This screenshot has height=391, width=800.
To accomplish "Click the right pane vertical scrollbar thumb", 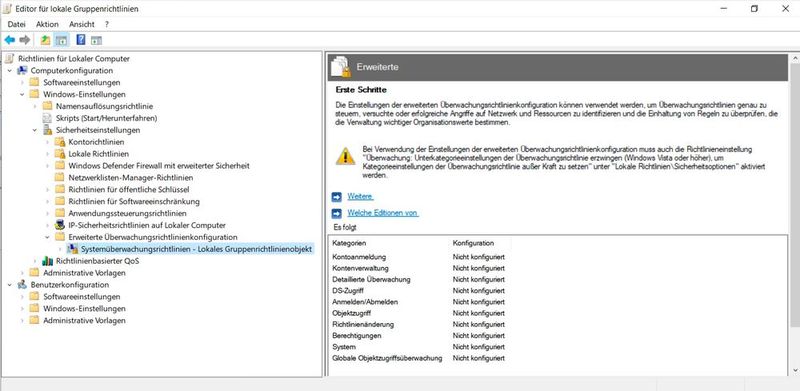I will pyautogui.click(x=795, y=194).
